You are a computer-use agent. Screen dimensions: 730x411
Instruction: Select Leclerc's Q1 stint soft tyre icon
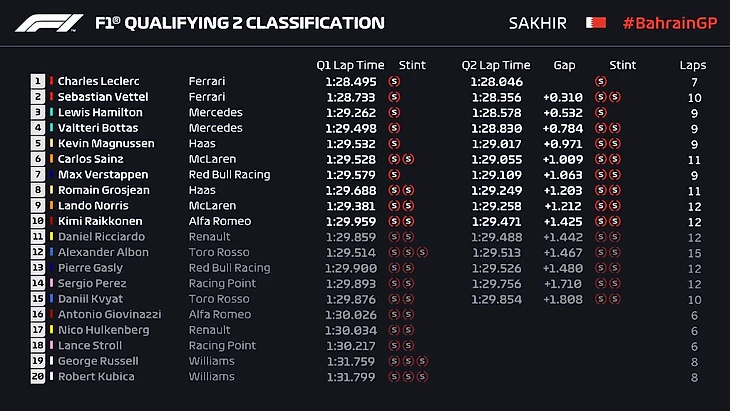[x=394, y=82]
